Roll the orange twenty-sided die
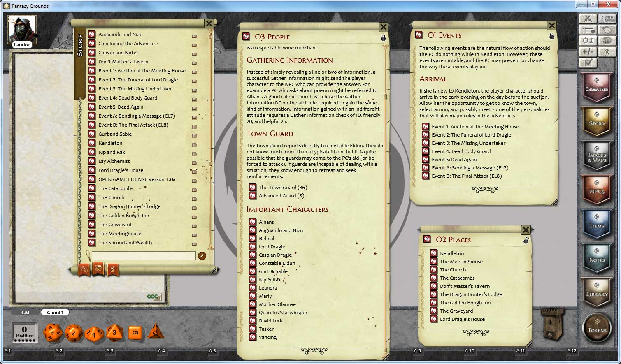The image size is (621, 364). 53,332
